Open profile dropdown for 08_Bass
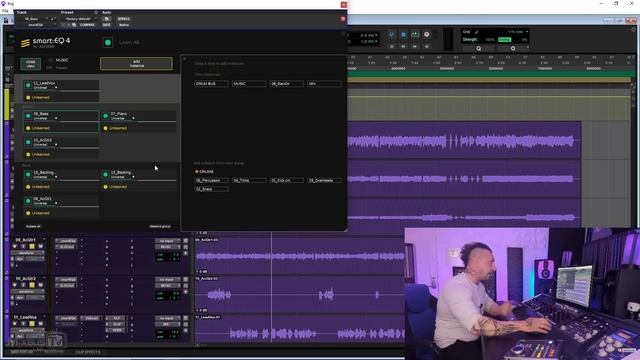640x360 pixels. coord(56,118)
